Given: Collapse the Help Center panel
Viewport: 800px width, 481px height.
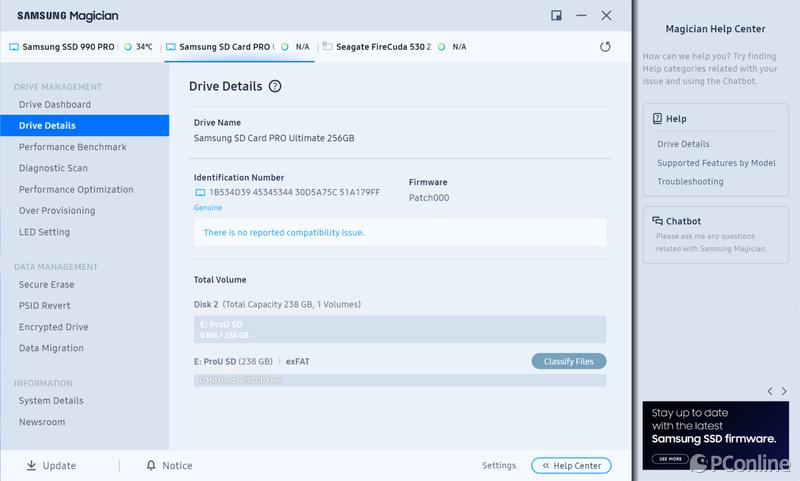Looking at the screenshot, I should click(571, 465).
